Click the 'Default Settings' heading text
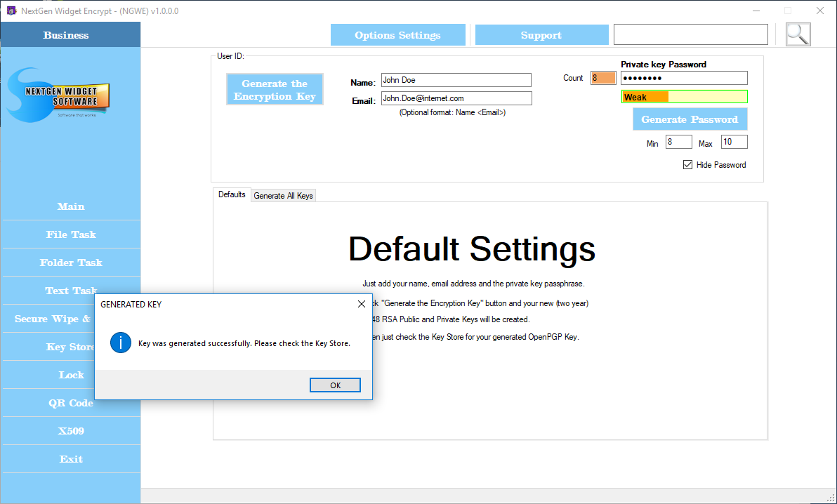 472,248
